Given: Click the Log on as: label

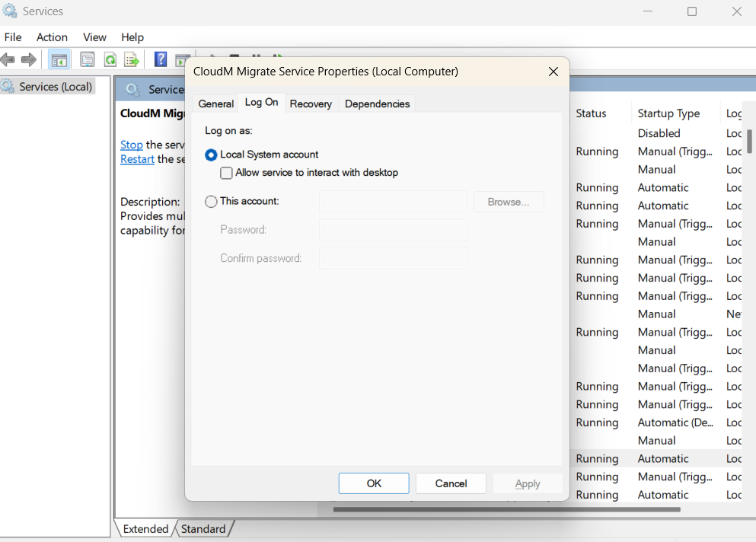Looking at the screenshot, I should tap(228, 131).
